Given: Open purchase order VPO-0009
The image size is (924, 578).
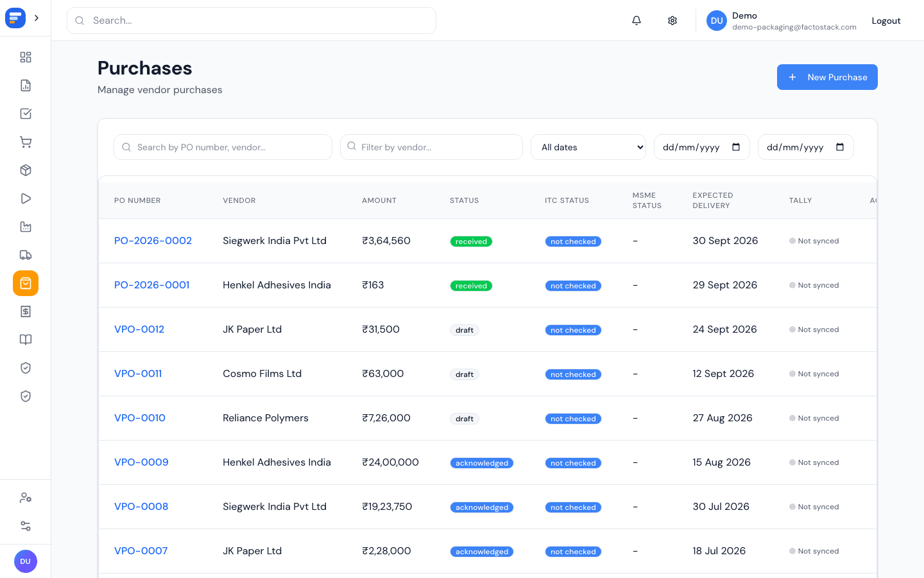Looking at the screenshot, I should pos(141,462).
